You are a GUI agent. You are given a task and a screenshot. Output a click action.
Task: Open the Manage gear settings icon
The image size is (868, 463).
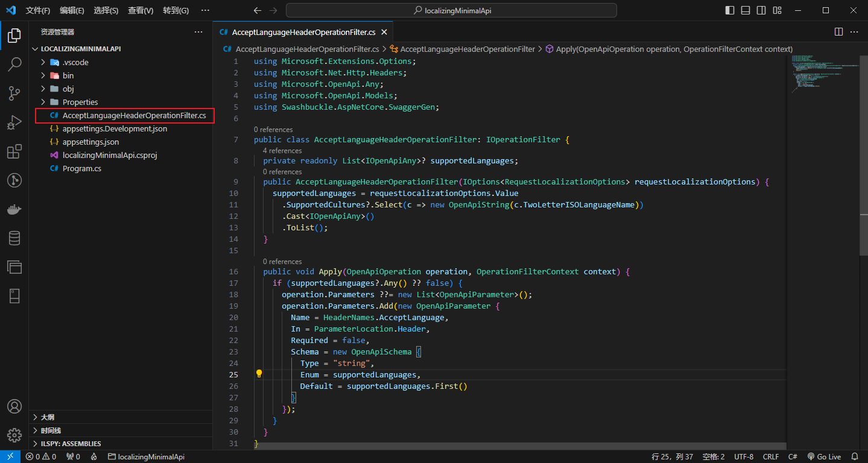point(14,435)
